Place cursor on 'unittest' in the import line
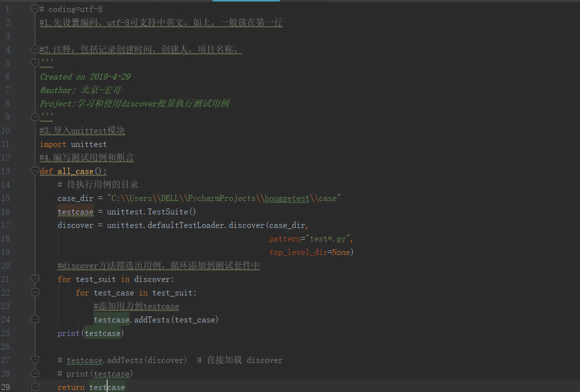 coord(89,144)
